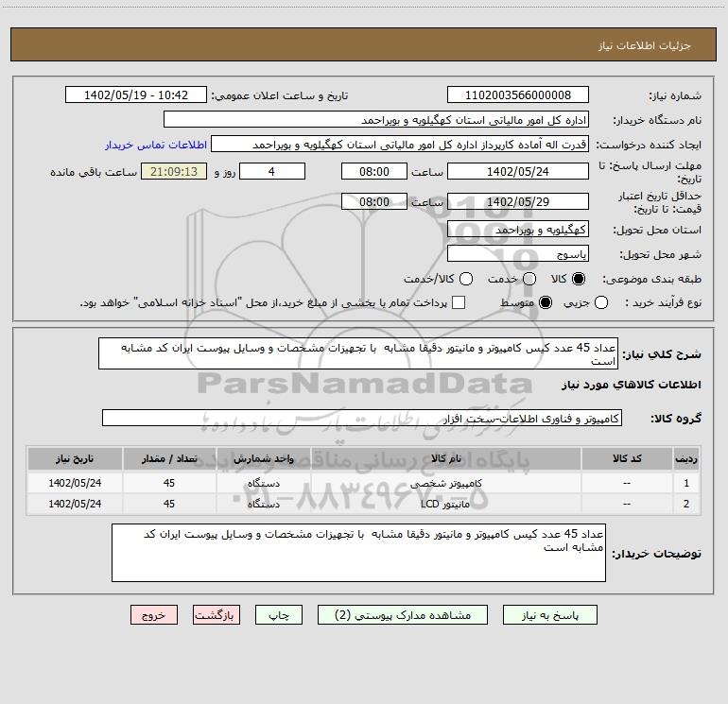
Task: Click the announcement date field 1402/05/19 - 10:42
Action: [x=136, y=95]
